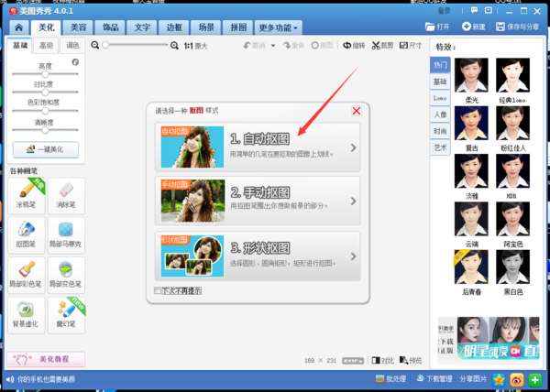550x392 pixels.
Task: Click the chevron on 形状抠图 row
Action: pos(353,256)
